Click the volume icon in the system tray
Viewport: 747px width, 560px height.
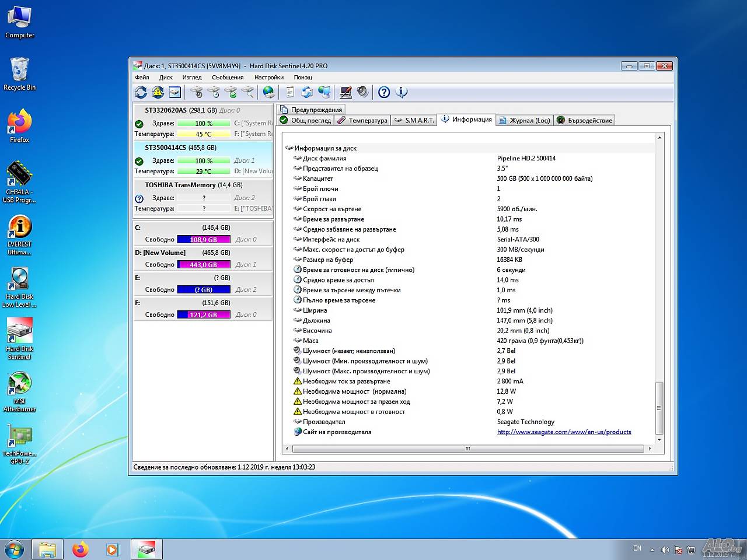pyautogui.click(x=665, y=549)
